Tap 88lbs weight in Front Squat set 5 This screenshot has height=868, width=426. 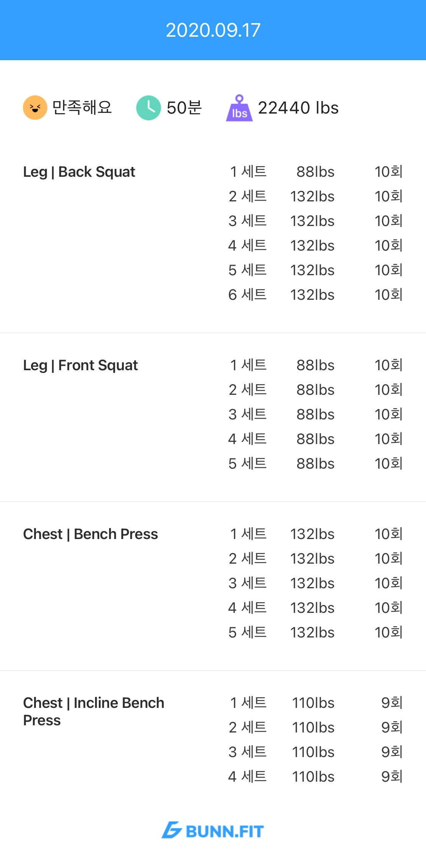pos(315,464)
